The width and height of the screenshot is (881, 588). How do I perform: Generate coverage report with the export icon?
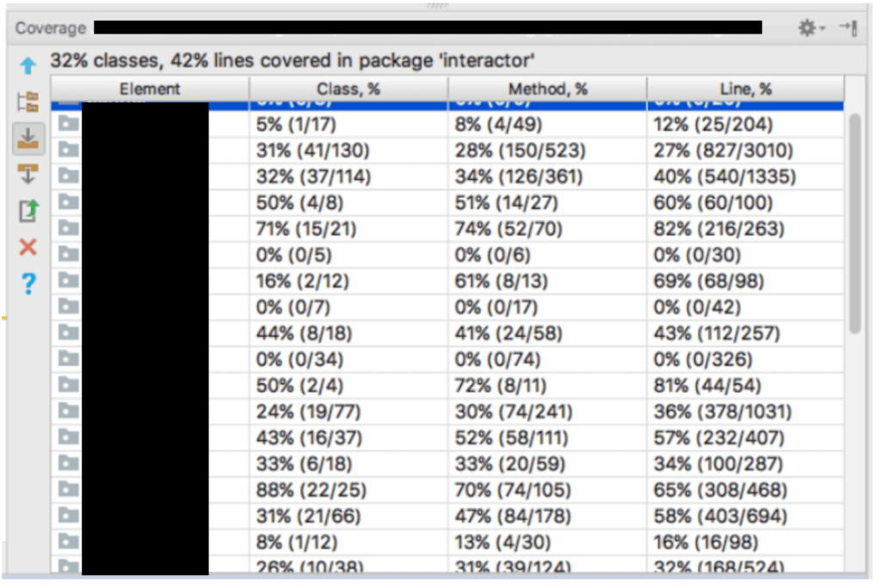28,211
